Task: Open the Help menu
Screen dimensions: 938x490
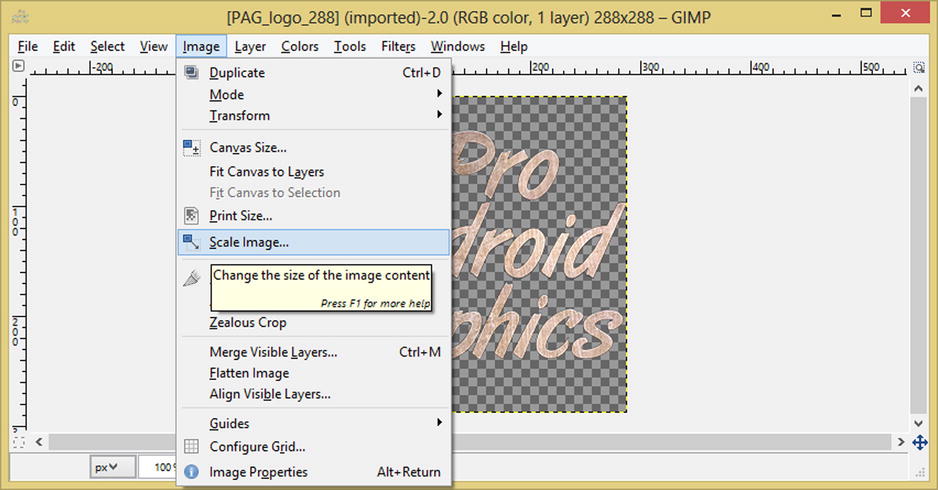Action: [514, 46]
